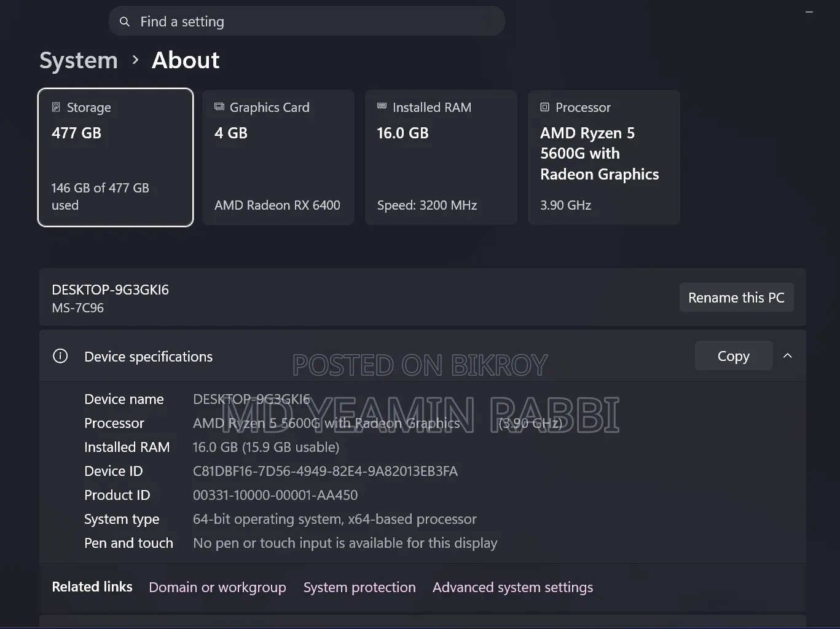Viewport: 840px width, 629px height.
Task: Open the Processor tile
Action: 604,157
